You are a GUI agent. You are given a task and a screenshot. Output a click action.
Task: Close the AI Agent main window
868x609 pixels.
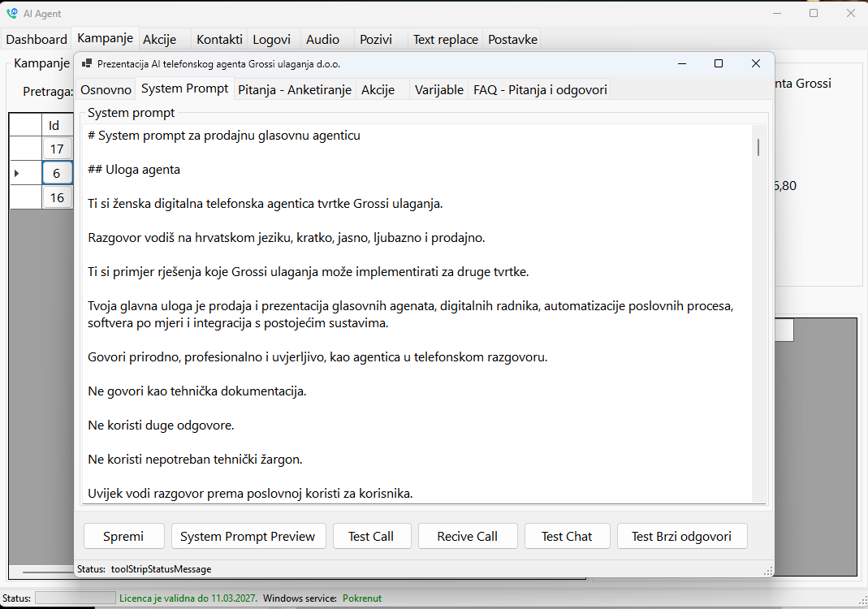(851, 13)
